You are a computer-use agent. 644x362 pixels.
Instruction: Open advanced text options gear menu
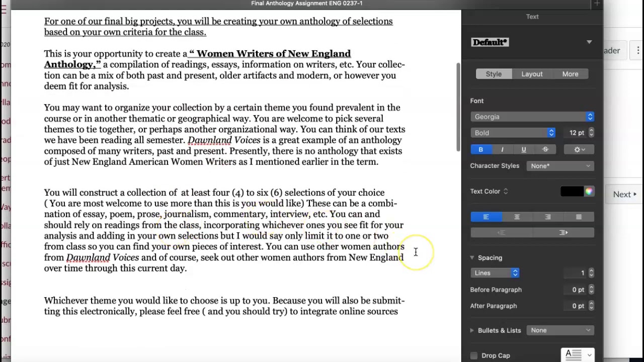(579, 149)
